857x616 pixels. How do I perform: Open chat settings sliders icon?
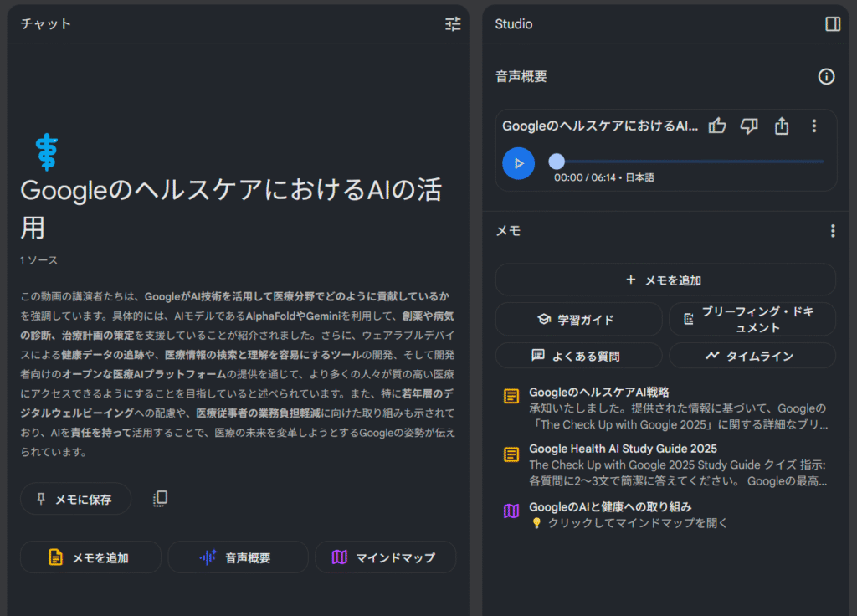point(453,24)
